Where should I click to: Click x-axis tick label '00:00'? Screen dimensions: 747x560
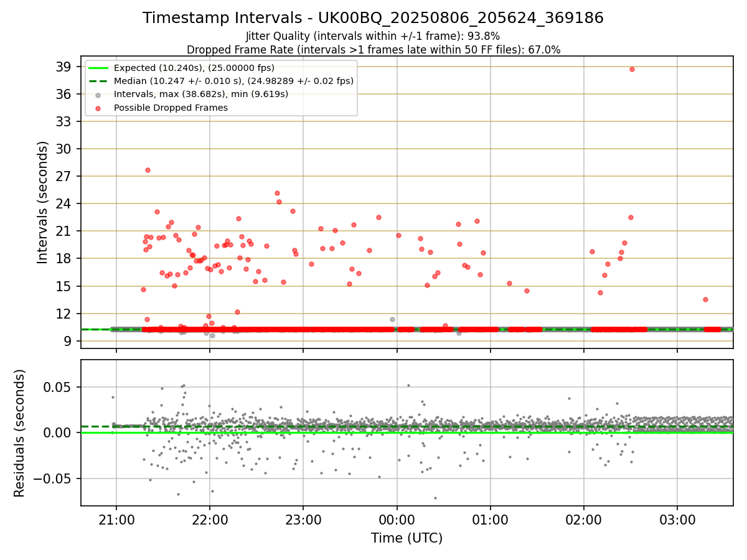pyautogui.click(x=397, y=520)
